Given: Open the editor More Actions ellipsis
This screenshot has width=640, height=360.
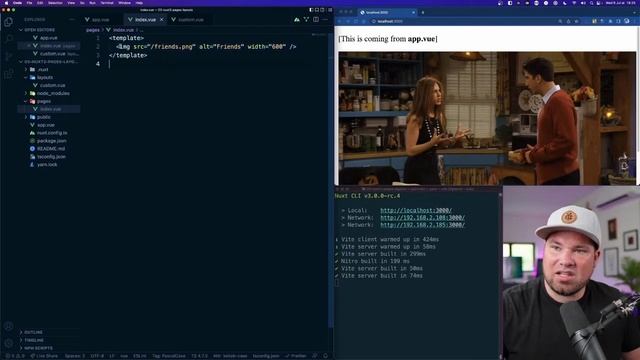Looking at the screenshot, I should [x=325, y=20].
